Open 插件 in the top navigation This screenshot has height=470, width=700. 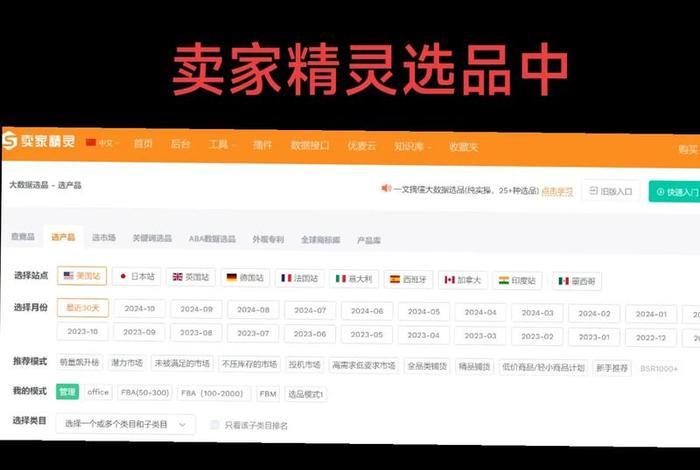click(262, 145)
